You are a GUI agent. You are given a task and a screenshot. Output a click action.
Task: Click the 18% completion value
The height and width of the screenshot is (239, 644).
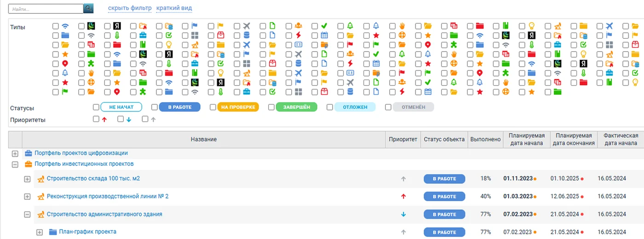coord(486,179)
